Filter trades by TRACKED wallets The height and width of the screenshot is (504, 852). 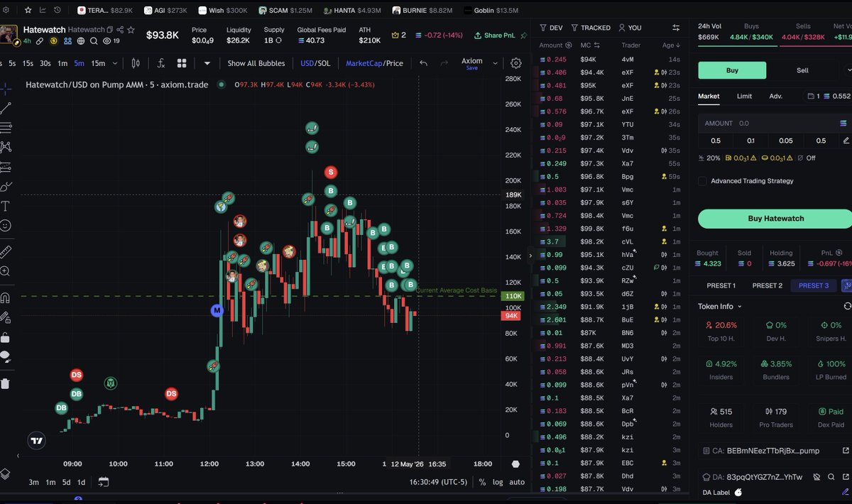click(591, 28)
